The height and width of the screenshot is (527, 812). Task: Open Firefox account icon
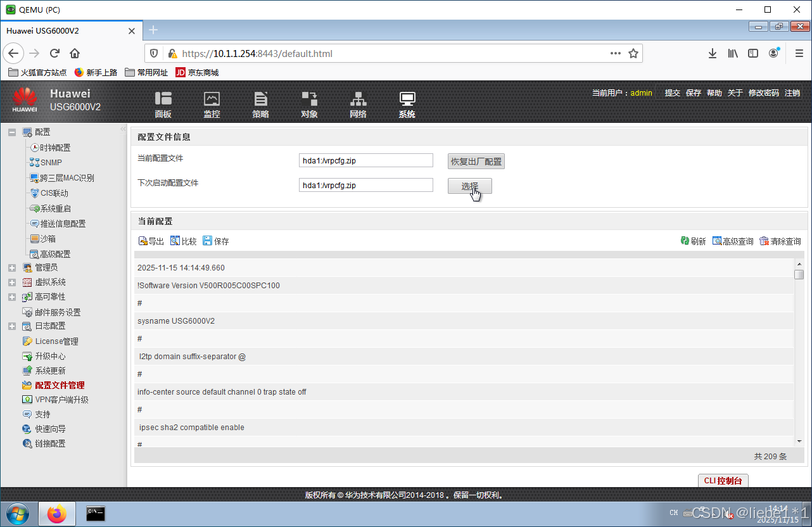773,53
